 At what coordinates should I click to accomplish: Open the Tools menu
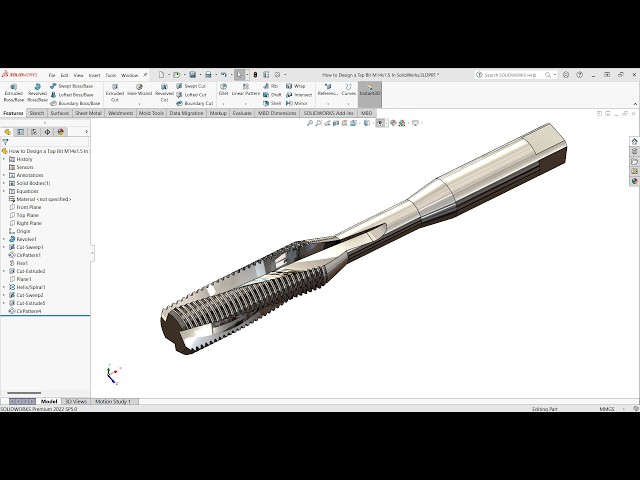pyautogui.click(x=111, y=76)
